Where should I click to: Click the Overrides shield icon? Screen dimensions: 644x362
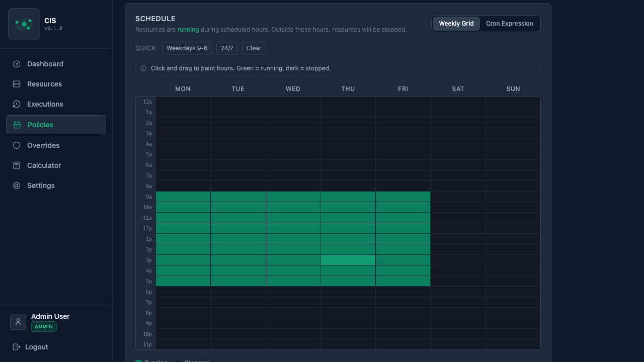click(17, 145)
